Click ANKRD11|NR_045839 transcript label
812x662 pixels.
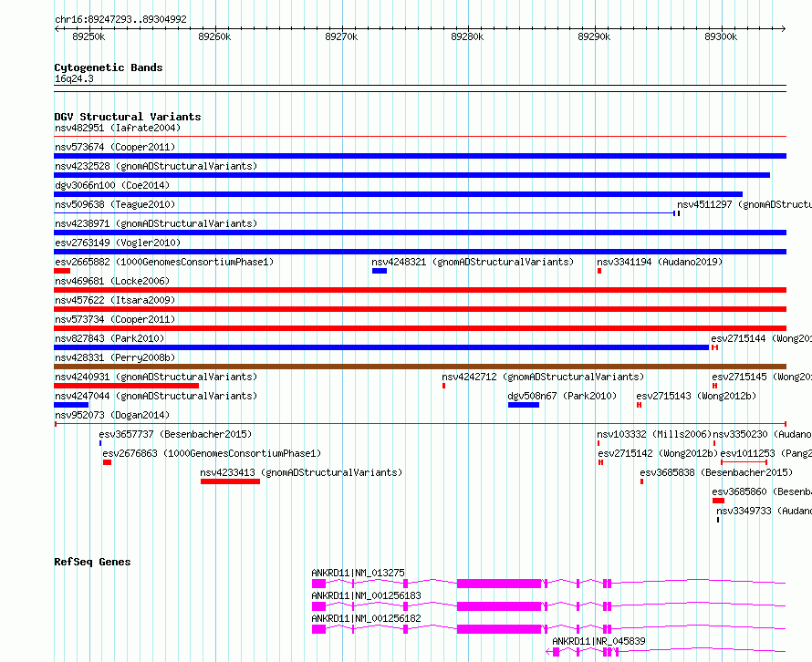point(599,641)
